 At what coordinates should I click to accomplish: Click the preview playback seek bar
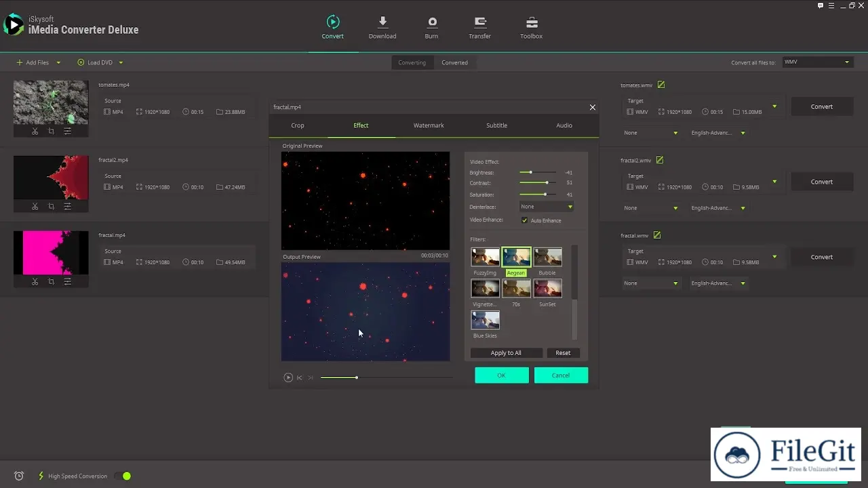click(x=387, y=378)
